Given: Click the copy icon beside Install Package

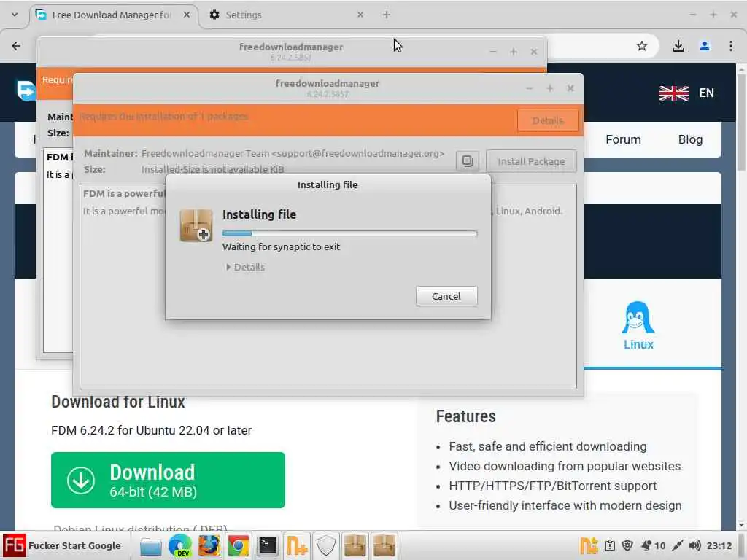Looking at the screenshot, I should (x=468, y=161).
